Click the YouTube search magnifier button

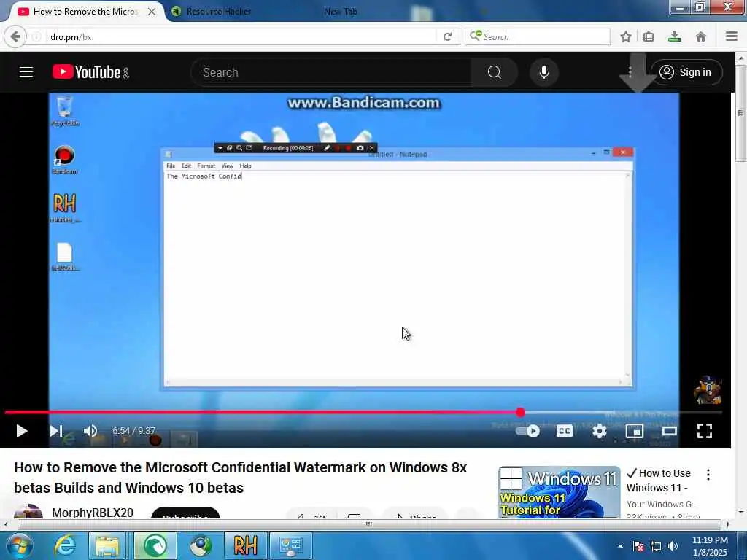[495, 72]
